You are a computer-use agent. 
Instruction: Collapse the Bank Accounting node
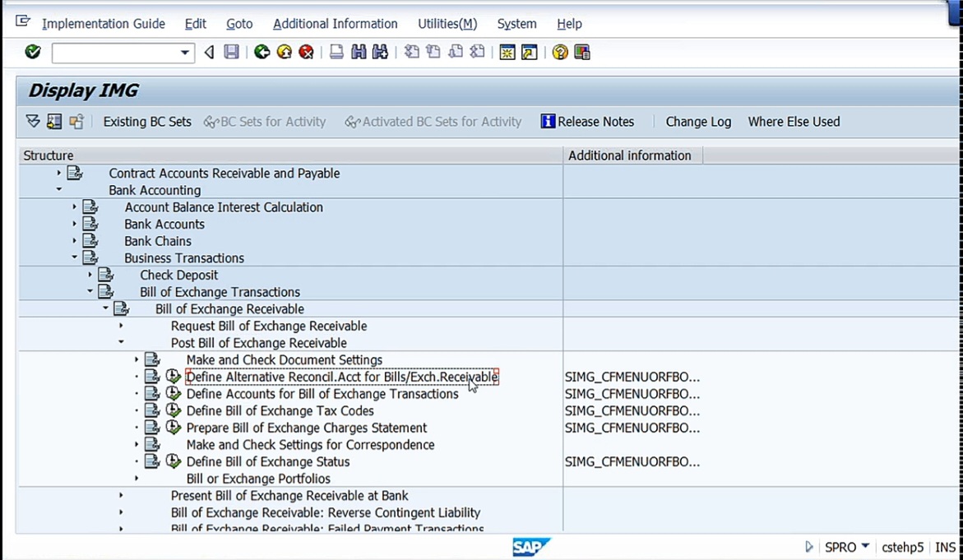(x=59, y=190)
